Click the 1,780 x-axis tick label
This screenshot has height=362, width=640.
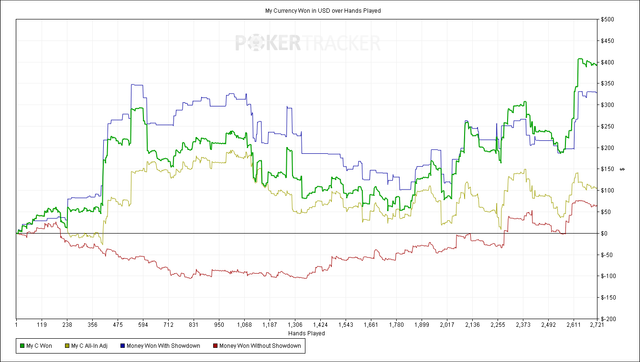(396, 325)
